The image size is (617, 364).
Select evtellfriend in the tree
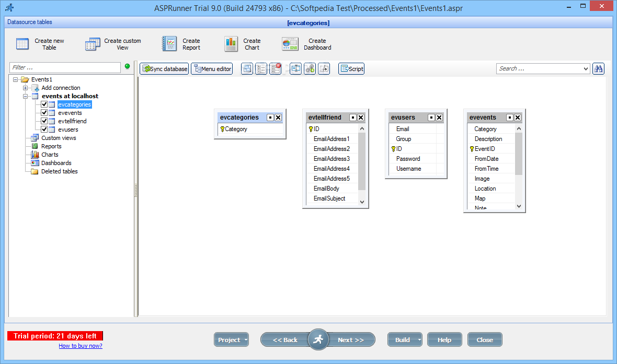click(x=72, y=121)
